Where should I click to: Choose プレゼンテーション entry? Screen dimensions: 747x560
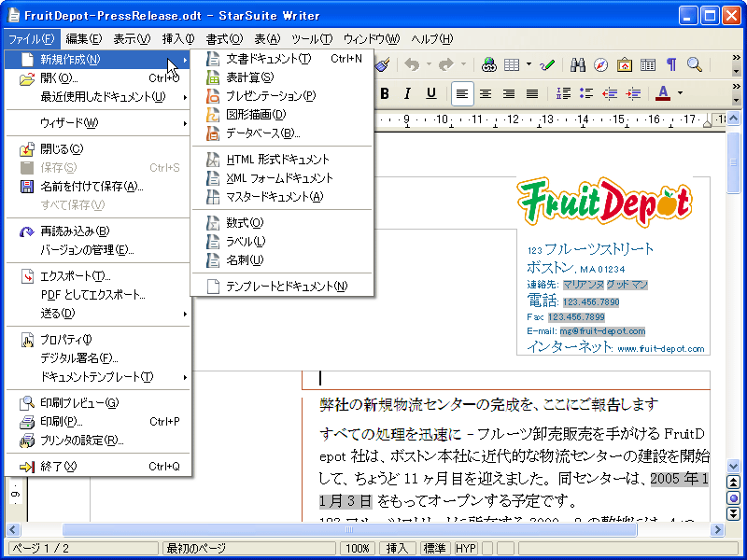283,96
